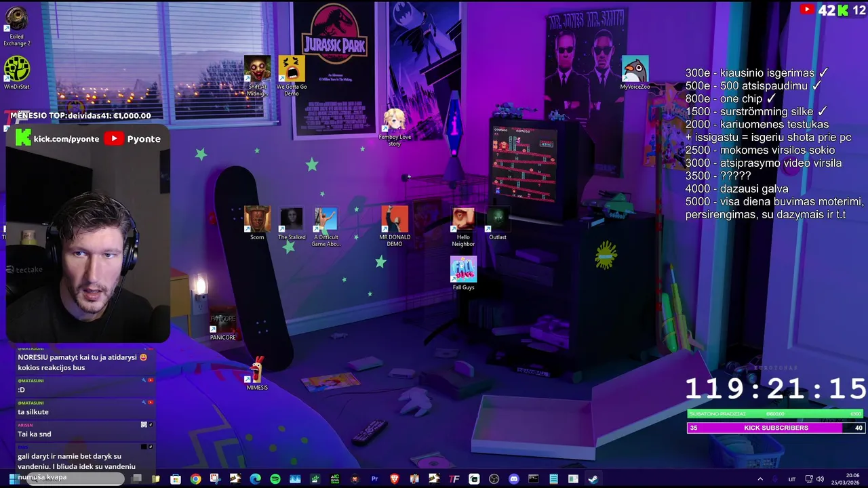Open the Hello Neighbor desktop icon
The width and height of the screenshot is (868, 488).
(x=463, y=227)
